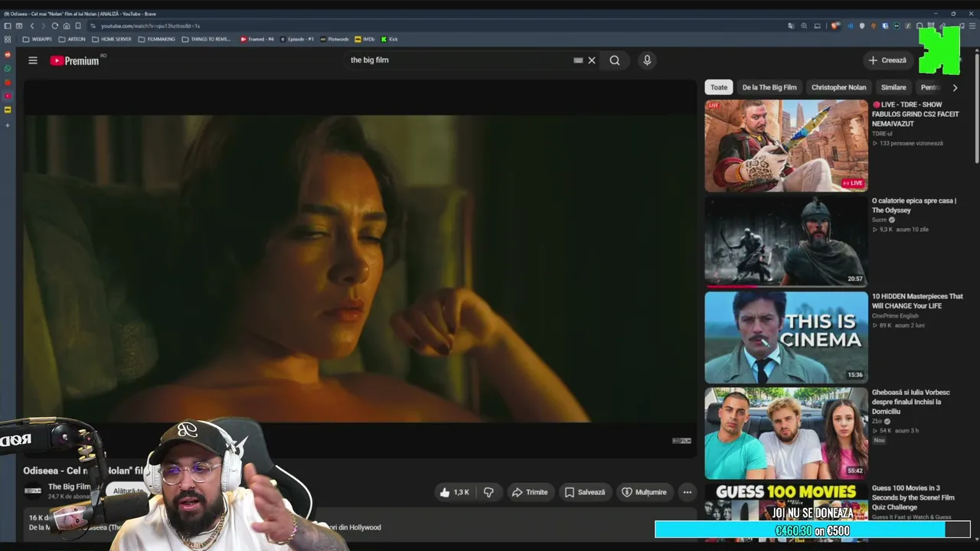
Task: Select the Toate filter chip
Action: pos(719,87)
